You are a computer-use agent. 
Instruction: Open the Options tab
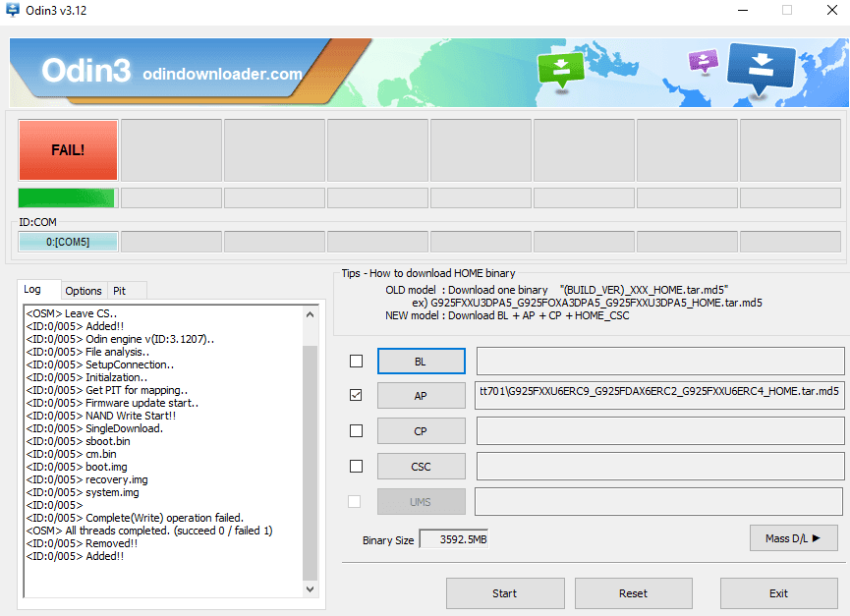[84, 291]
